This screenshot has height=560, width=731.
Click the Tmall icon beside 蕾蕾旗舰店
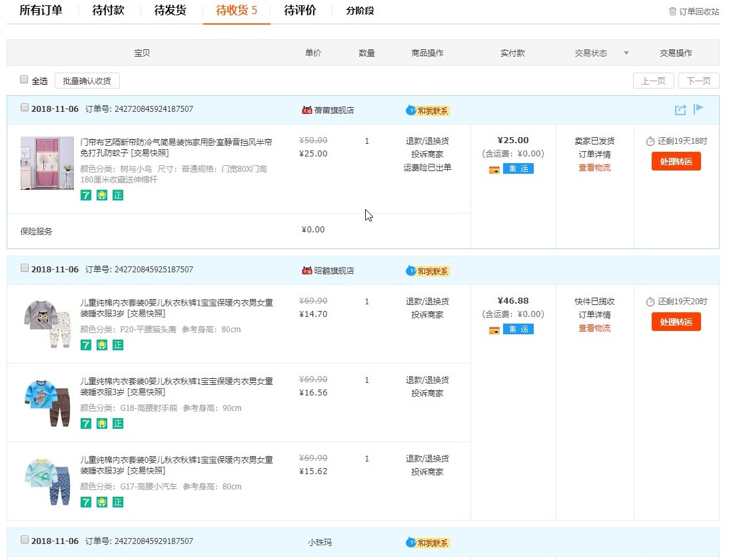307,111
